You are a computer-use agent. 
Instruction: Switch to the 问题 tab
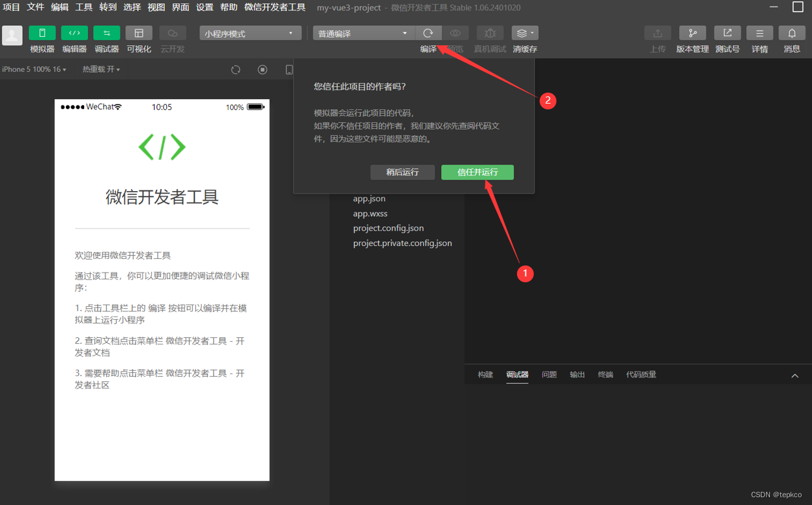[549, 374]
